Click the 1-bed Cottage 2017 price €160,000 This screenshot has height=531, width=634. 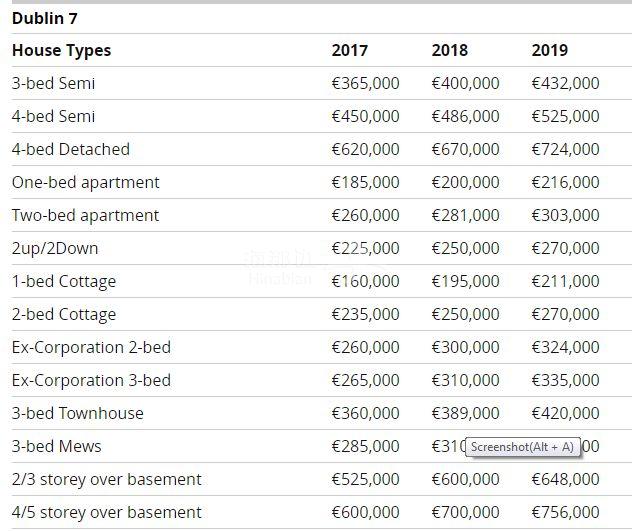[365, 281]
